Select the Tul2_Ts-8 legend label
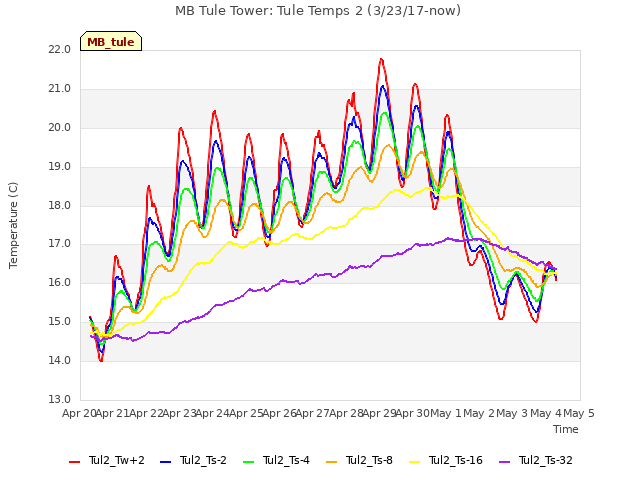 (x=369, y=460)
